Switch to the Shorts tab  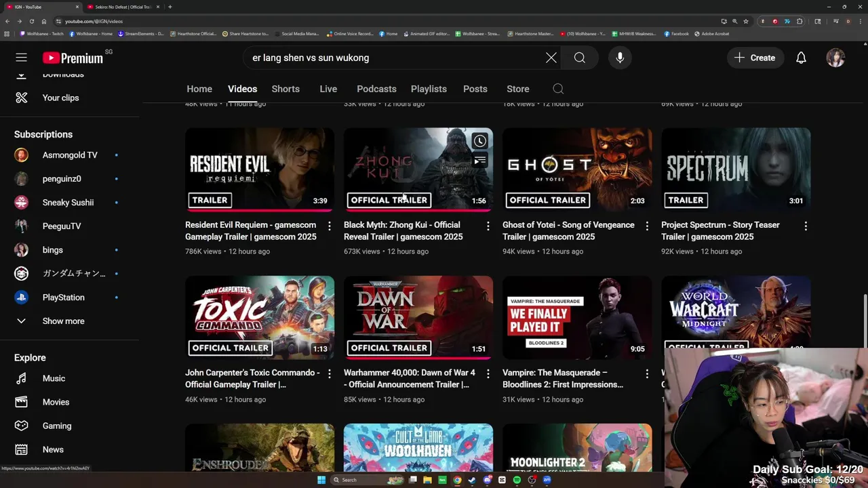point(285,89)
